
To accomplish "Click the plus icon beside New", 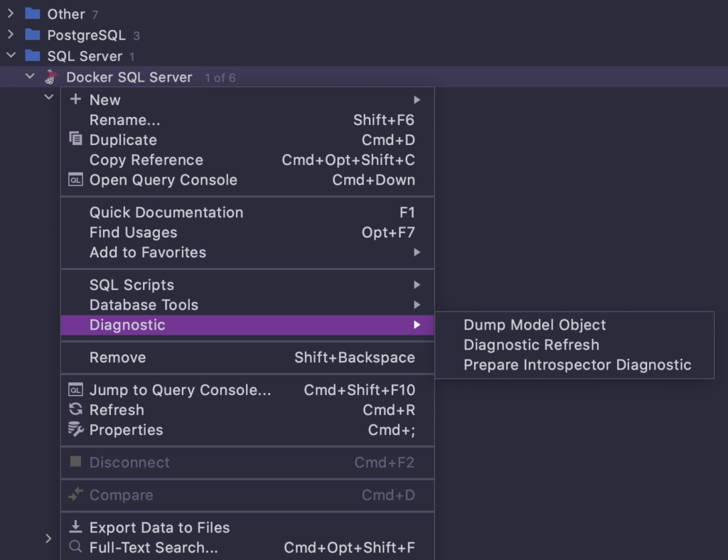I will pos(75,99).
